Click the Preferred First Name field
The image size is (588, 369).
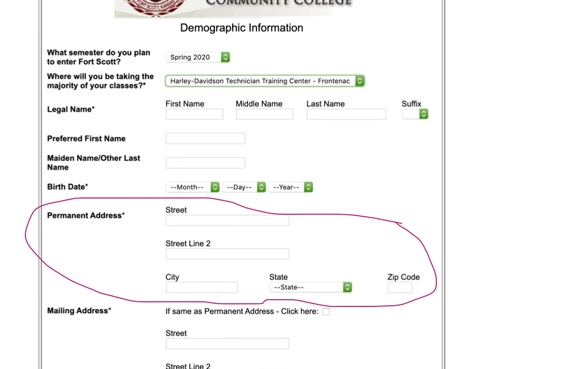point(205,138)
